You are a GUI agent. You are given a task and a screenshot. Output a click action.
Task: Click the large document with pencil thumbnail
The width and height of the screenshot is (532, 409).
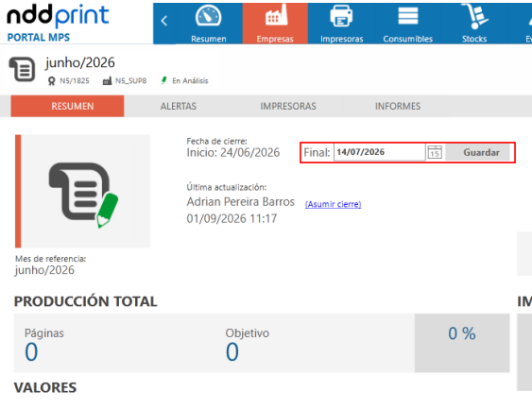[83, 191]
